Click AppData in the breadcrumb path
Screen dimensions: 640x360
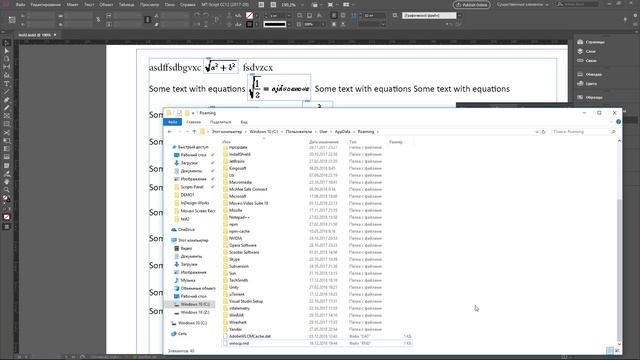coord(342,132)
